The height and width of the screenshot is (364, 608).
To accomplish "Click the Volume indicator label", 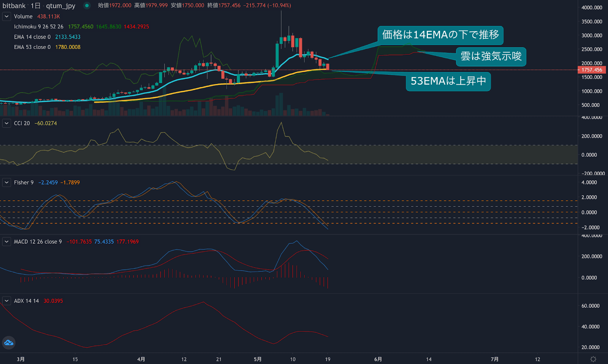I will [x=23, y=16].
